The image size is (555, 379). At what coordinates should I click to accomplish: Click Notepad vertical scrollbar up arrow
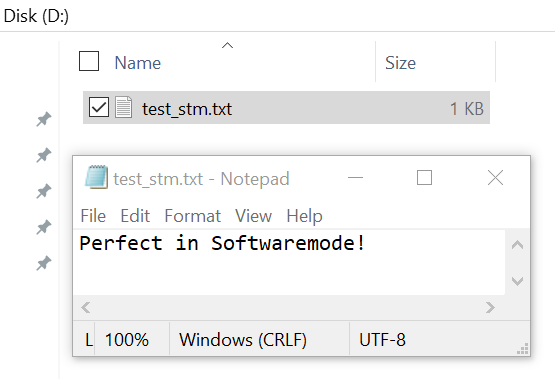pyautogui.click(x=517, y=245)
